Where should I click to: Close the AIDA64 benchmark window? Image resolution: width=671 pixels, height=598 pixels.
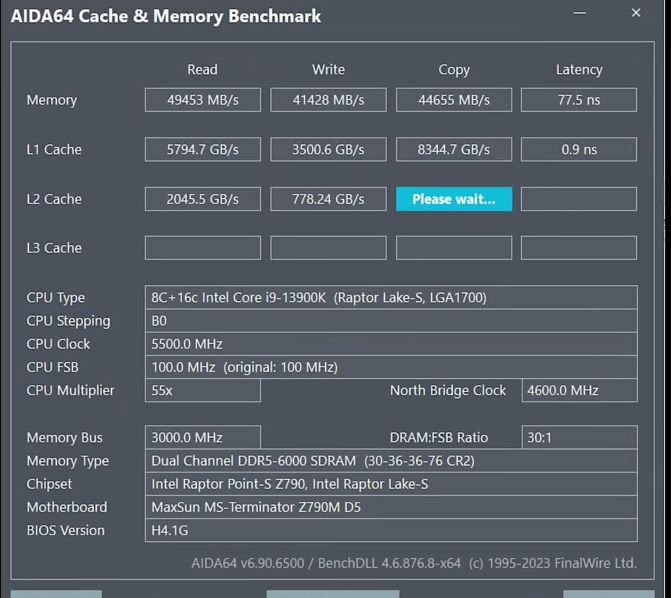tap(636, 13)
